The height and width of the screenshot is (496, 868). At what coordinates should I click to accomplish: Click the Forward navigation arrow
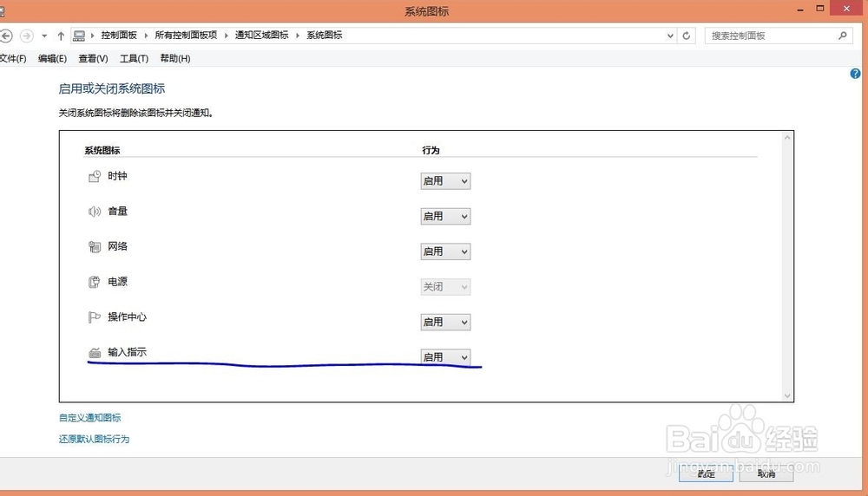point(27,36)
